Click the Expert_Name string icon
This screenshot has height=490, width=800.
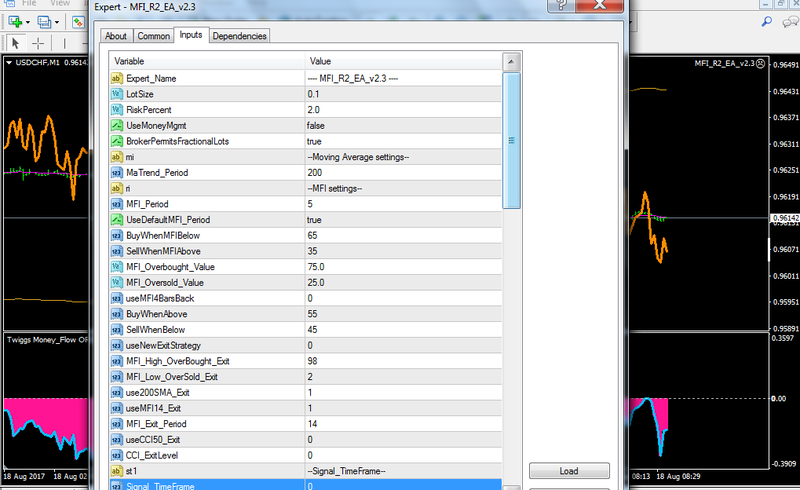[117, 78]
